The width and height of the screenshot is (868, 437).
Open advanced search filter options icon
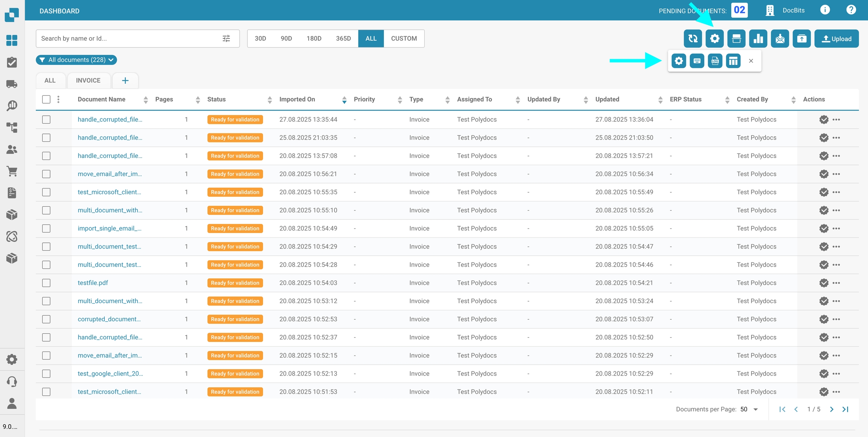(226, 38)
